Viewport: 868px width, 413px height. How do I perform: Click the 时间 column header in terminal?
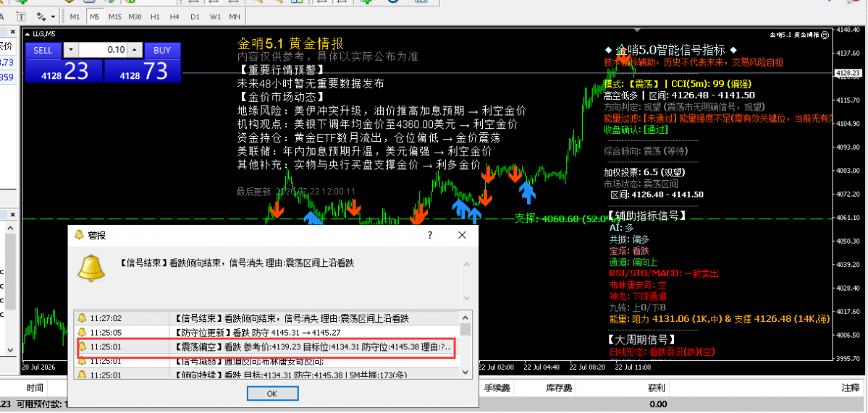(34, 388)
